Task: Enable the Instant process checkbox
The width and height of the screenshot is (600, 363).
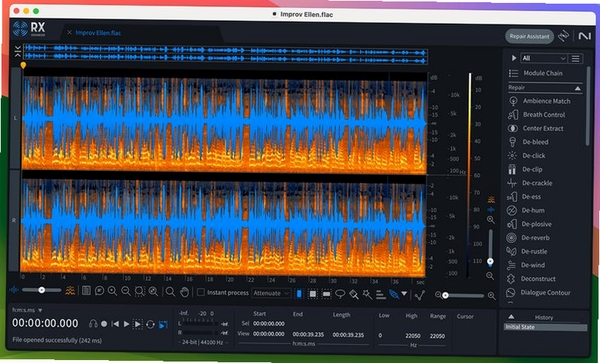Action: pyautogui.click(x=201, y=293)
